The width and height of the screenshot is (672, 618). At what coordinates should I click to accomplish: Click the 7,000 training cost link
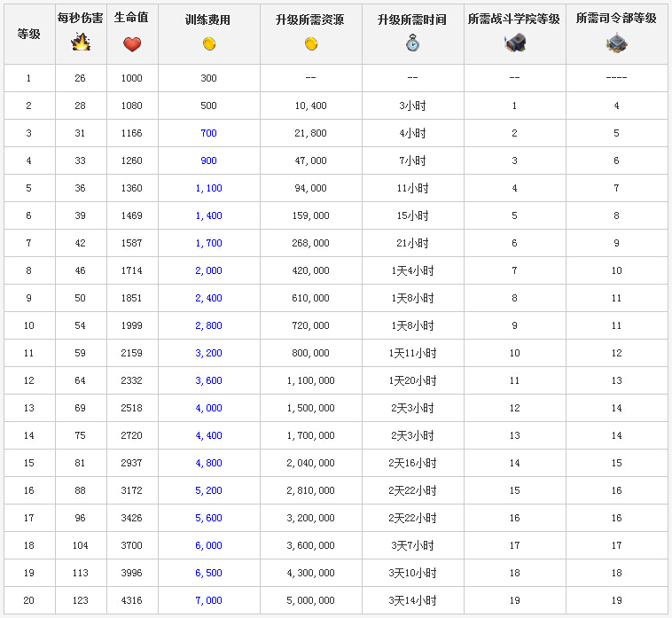point(208,600)
